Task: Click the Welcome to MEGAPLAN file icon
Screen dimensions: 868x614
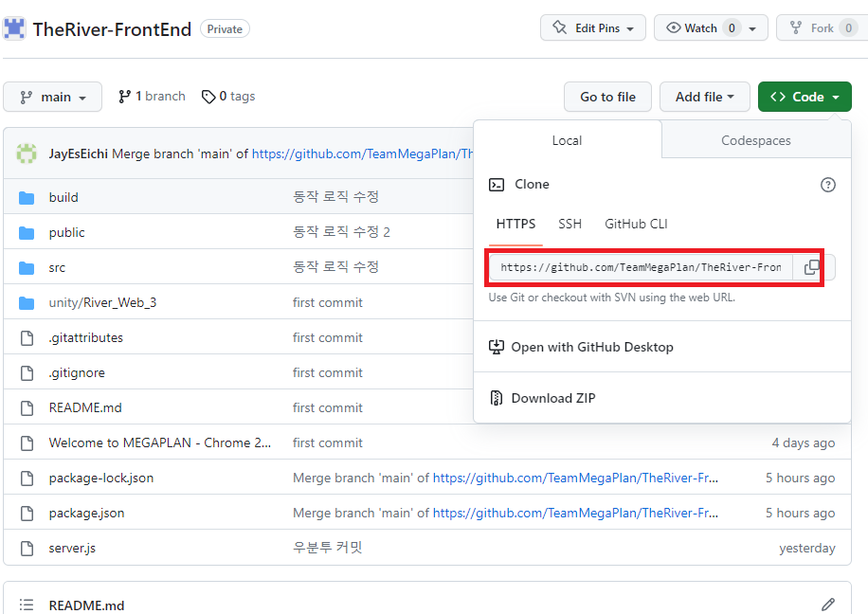Action: tap(27, 442)
